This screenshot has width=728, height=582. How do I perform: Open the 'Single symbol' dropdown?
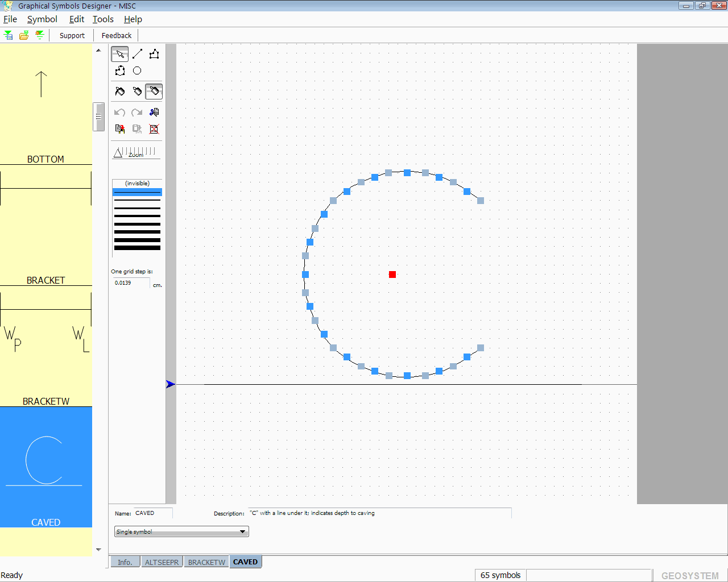coord(181,532)
